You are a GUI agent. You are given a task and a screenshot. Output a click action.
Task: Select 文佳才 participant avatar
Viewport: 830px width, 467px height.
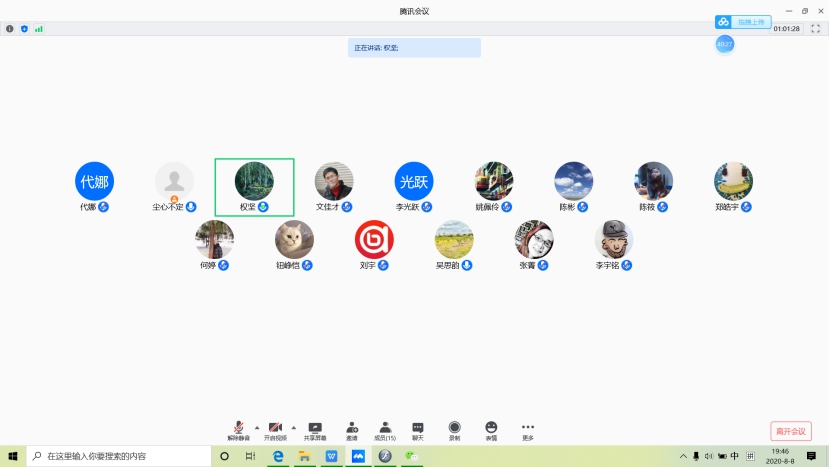(334, 181)
